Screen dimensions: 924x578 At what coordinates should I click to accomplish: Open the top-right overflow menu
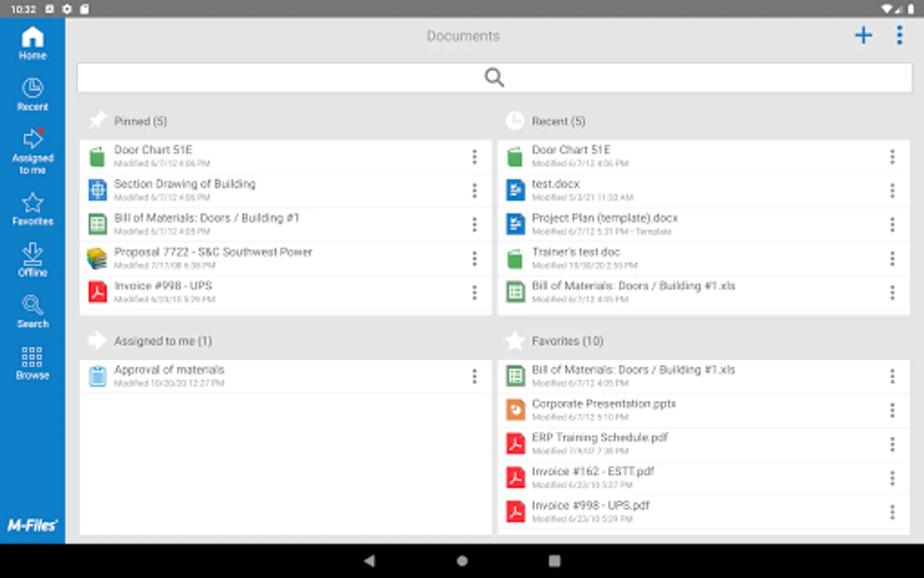click(x=900, y=35)
